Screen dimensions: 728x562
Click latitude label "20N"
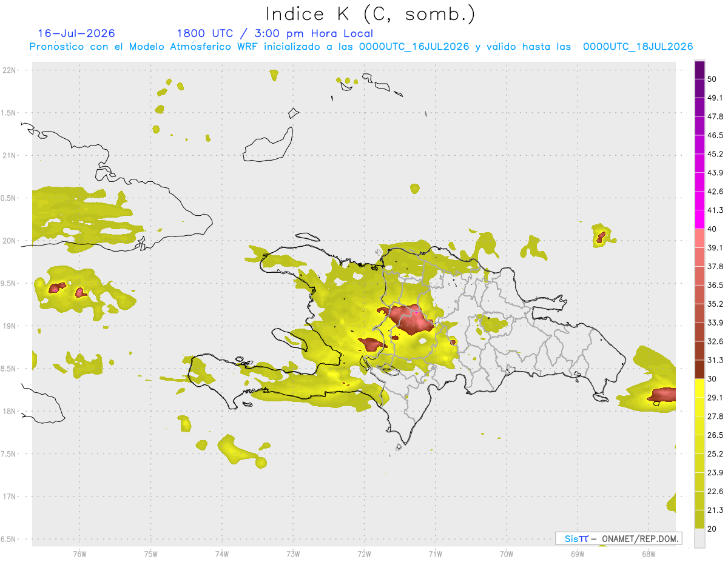(10, 241)
